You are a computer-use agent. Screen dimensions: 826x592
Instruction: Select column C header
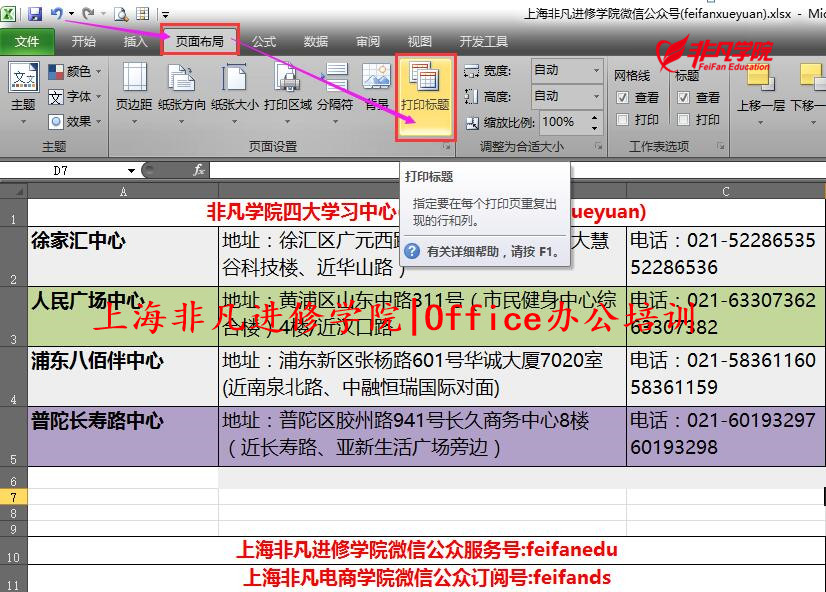pyautogui.click(x=726, y=191)
